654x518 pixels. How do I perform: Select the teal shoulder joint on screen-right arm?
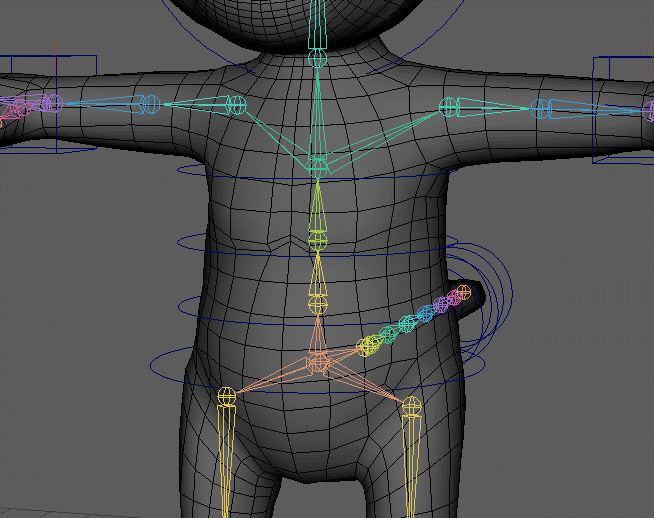click(x=449, y=107)
